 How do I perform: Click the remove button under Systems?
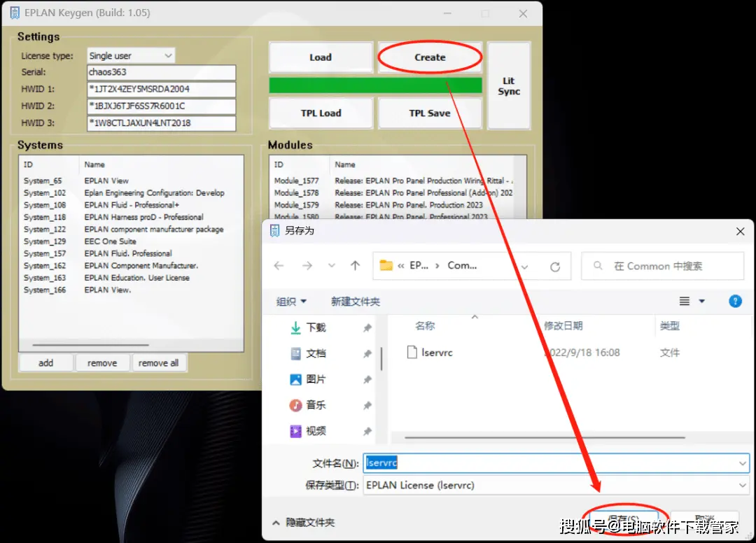102,362
